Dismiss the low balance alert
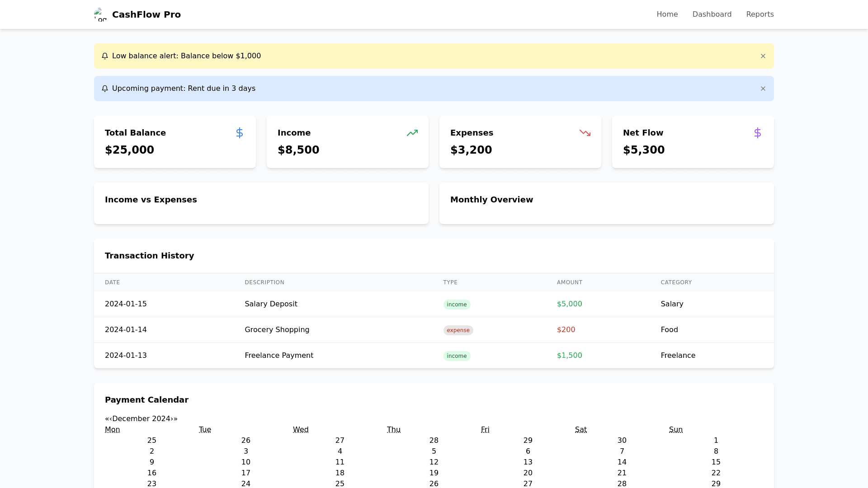The width and height of the screenshot is (868, 488). [x=763, y=56]
